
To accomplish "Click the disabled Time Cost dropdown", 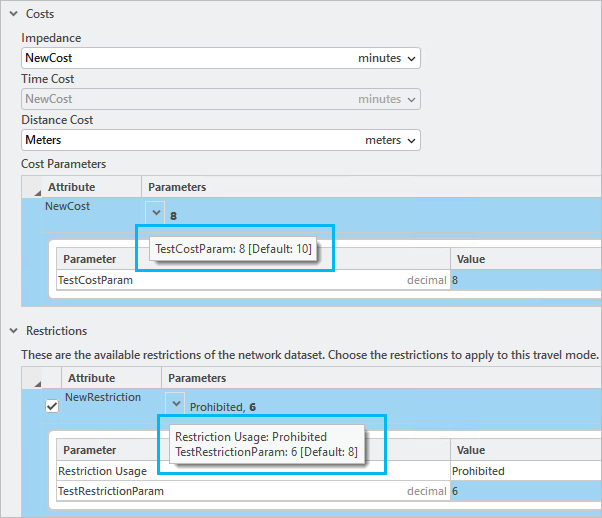I will coord(220,100).
